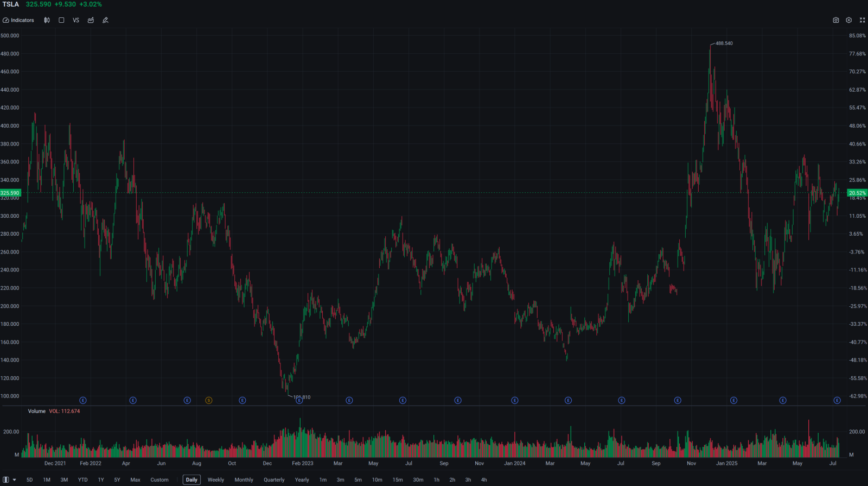868x486 pixels.
Task: Take a chart snapshot with camera icon
Action: [x=836, y=20]
